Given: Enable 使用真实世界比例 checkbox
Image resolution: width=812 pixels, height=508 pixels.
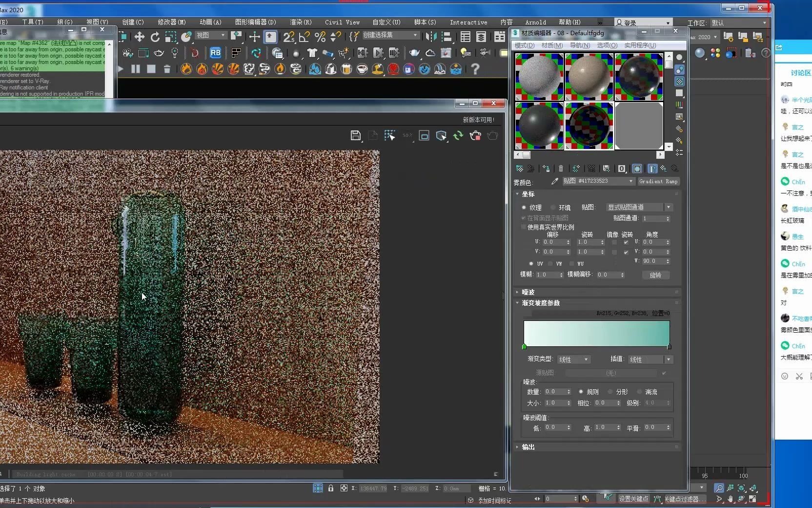Looking at the screenshot, I should [x=524, y=227].
